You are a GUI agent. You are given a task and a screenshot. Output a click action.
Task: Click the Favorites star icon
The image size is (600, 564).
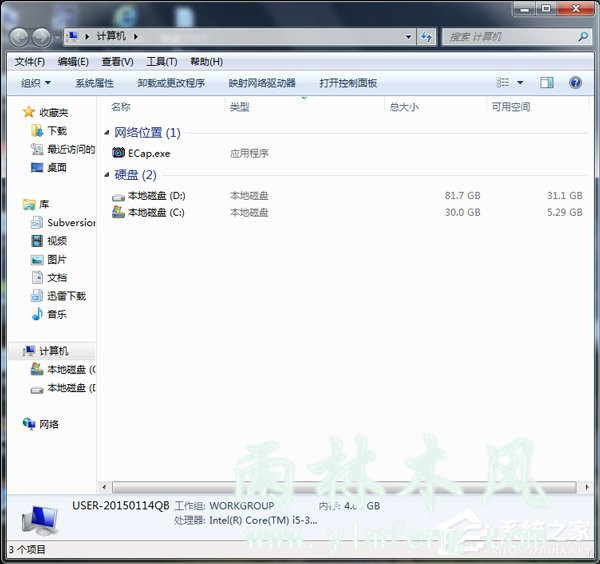click(x=29, y=112)
